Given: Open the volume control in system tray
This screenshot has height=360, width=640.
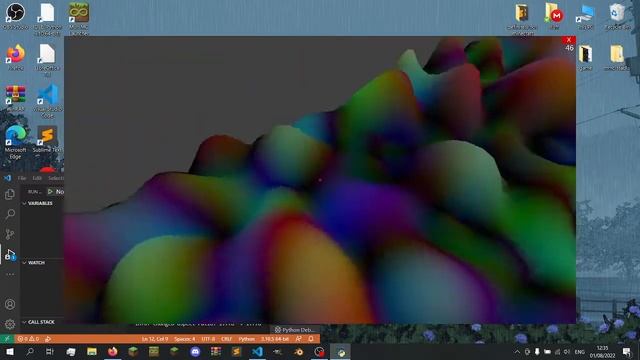Looking at the screenshot, I should coord(567,351).
